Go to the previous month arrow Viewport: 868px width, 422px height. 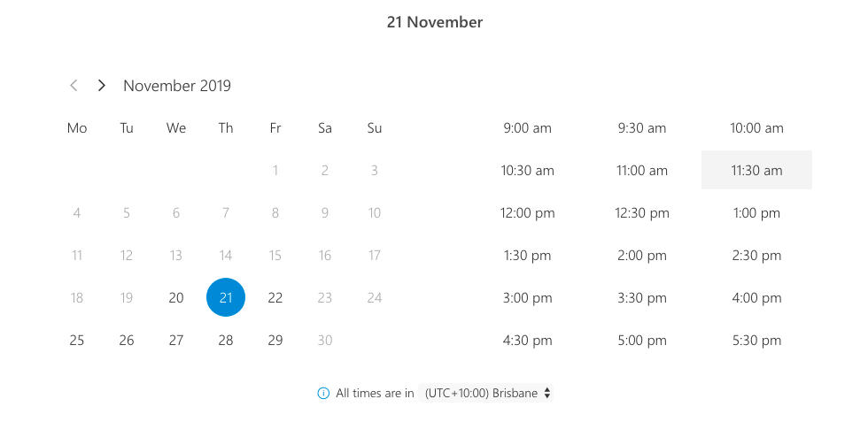74,85
